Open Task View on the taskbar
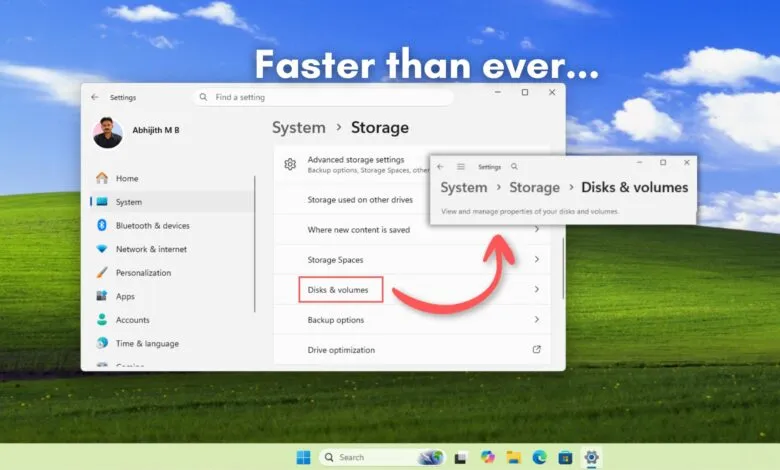 [x=461, y=457]
